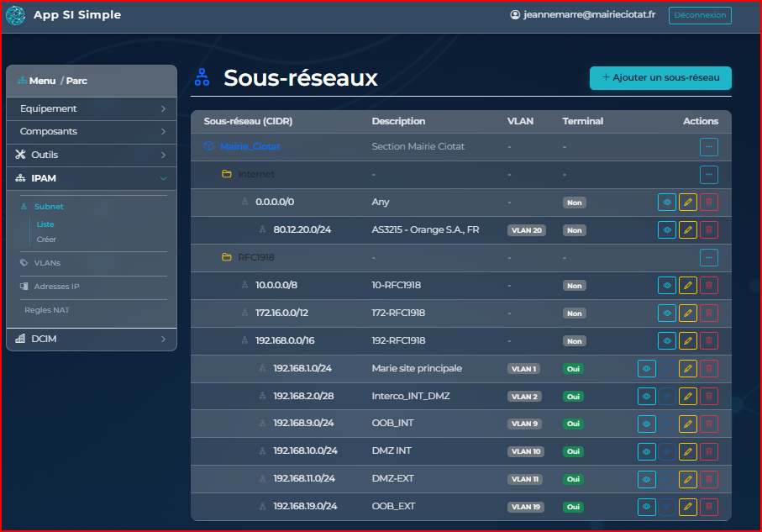Select the Créer submenu entry

(x=46, y=240)
